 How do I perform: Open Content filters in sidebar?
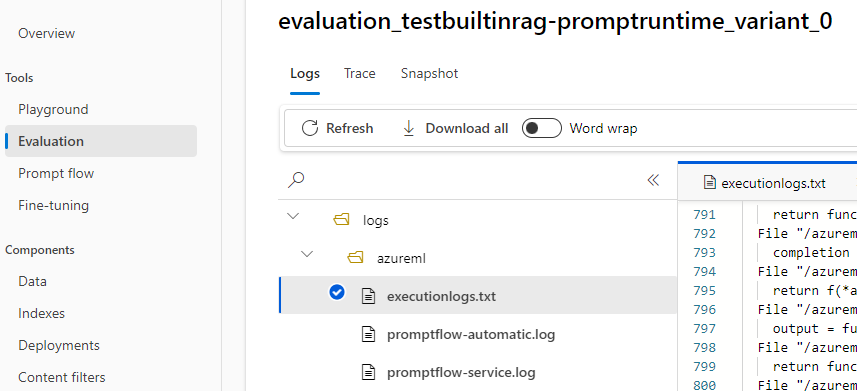click(62, 377)
